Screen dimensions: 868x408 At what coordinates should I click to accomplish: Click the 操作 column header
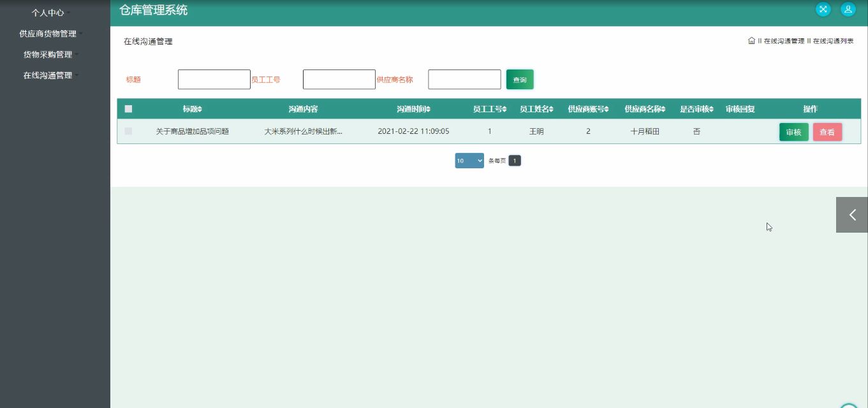810,109
